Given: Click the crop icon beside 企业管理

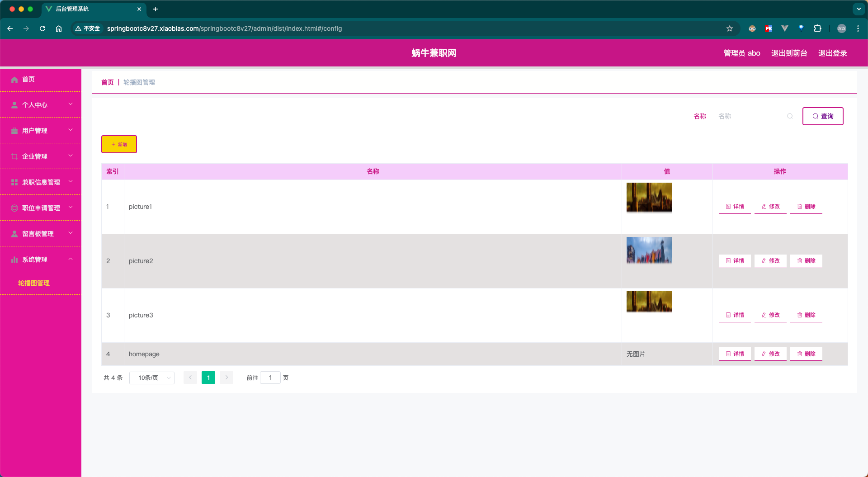Looking at the screenshot, I should pos(14,156).
